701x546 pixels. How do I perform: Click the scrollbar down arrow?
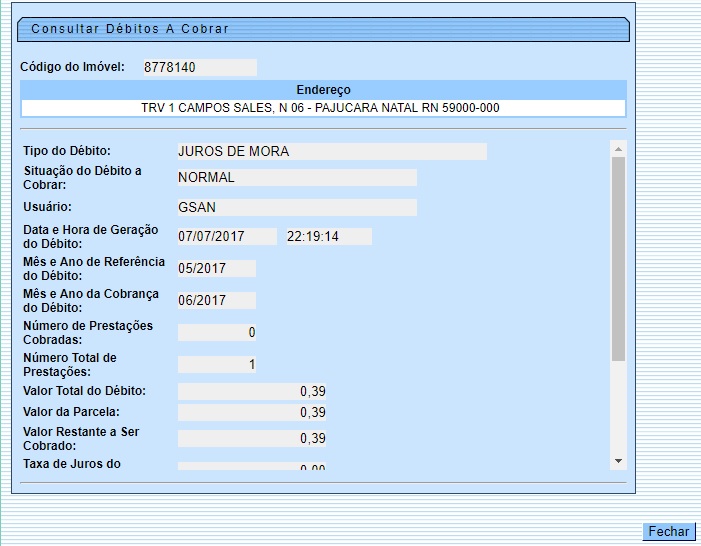pyautogui.click(x=618, y=461)
